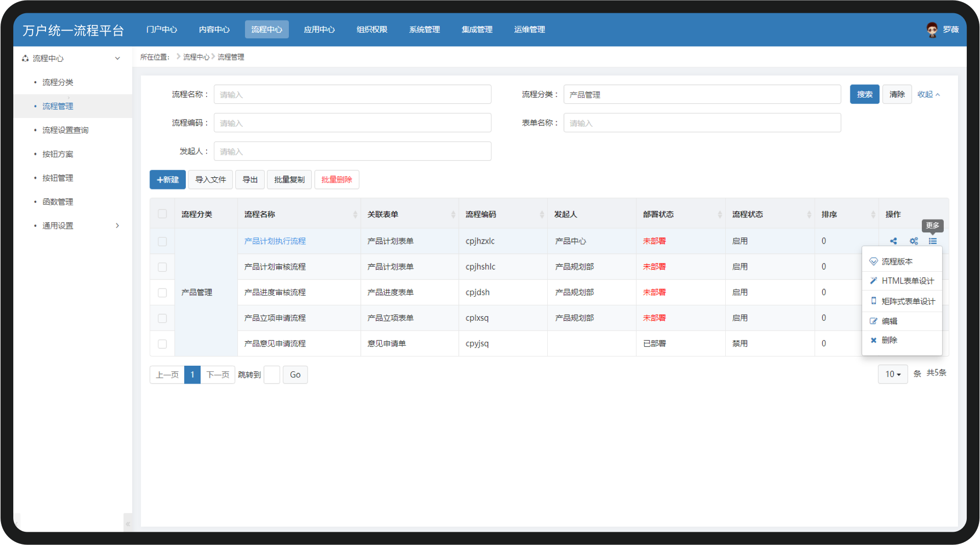Choose 流程版本 from the more menu
This screenshot has width=980, height=545.
click(897, 262)
